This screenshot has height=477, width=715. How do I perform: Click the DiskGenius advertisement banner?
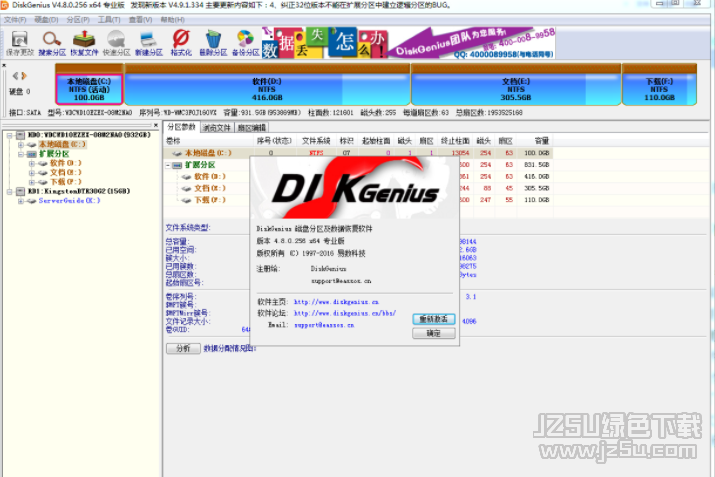[x=409, y=43]
